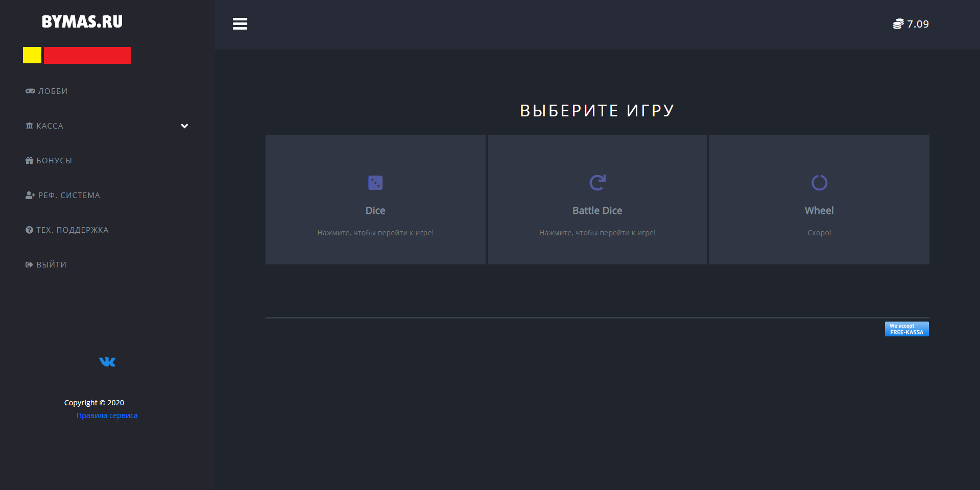Image resolution: width=980 pixels, height=490 pixels.
Task: Click the dice icon on Dice card
Action: [x=375, y=183]
